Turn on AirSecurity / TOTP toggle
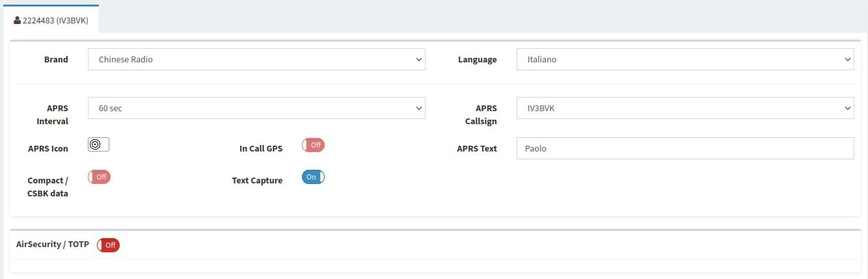Screen dimensions: 868x279 [x=108, y=245]
